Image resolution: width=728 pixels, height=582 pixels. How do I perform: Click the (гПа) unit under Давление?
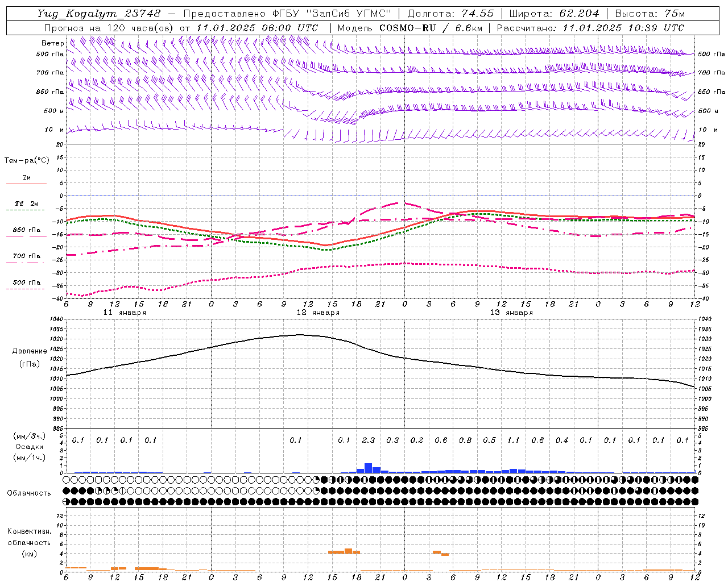pyautogui.click(x=30, y=364)
